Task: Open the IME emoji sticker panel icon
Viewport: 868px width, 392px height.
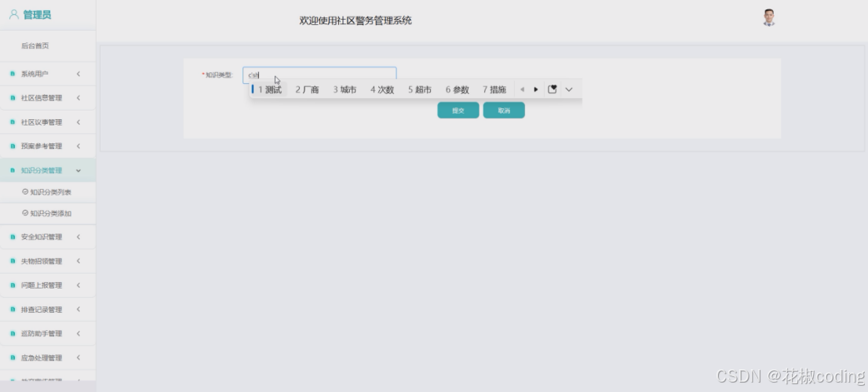Action: [552, 89]
